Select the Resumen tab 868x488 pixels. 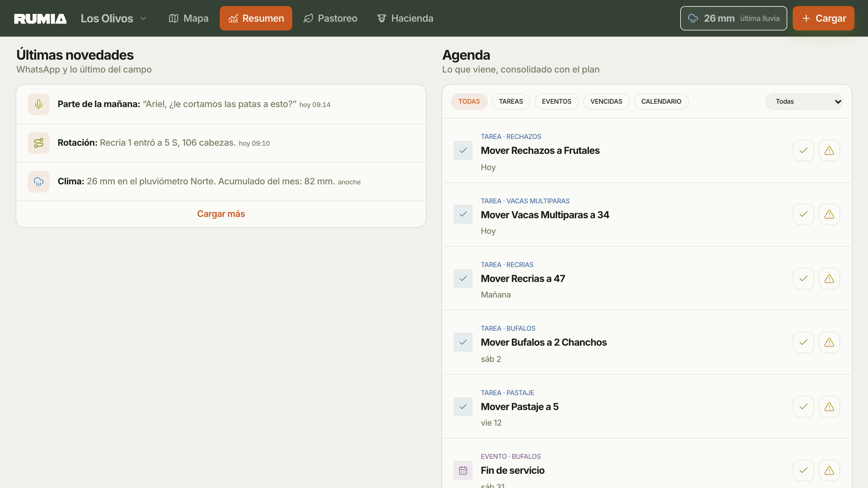tap(256, 18)
